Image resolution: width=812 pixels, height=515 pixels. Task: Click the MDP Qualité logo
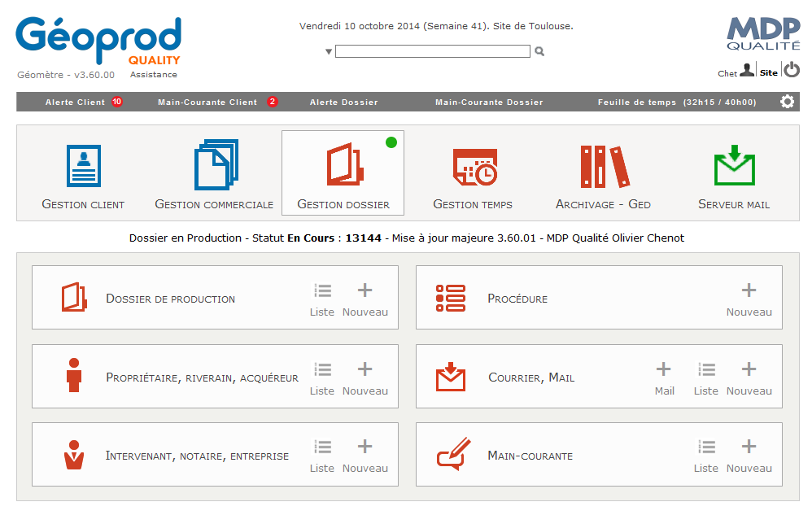[763, 33]
